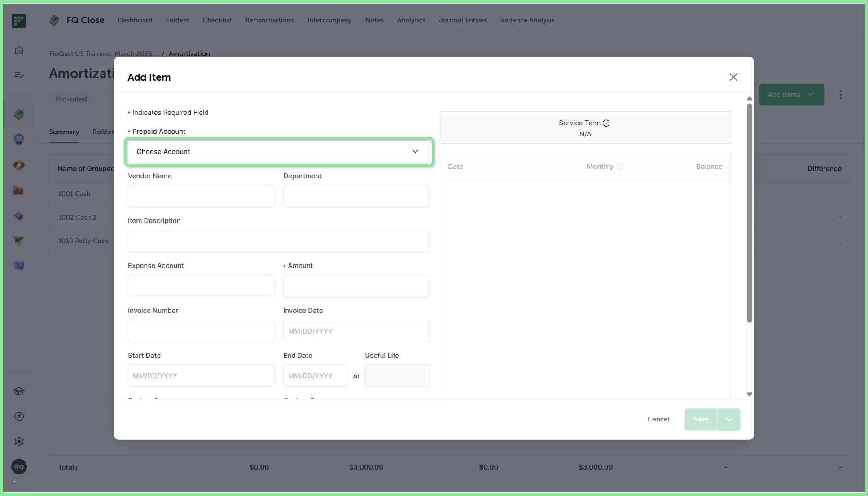Click the Vendor Name input field

click(x=201, y=196)
